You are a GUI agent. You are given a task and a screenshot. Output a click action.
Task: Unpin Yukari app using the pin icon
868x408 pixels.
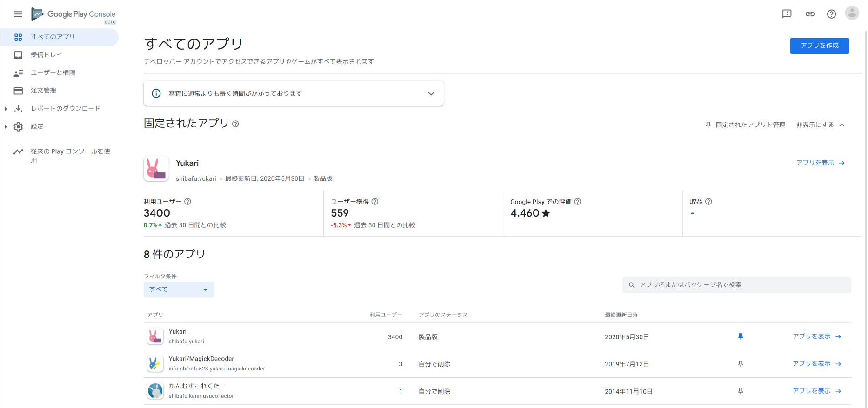(x=741, y=336)
